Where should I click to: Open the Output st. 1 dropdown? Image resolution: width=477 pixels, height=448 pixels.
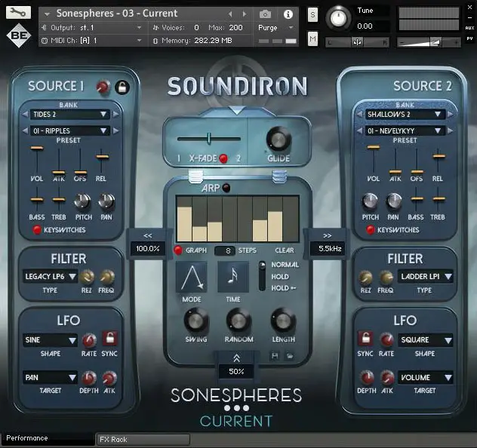92,28
